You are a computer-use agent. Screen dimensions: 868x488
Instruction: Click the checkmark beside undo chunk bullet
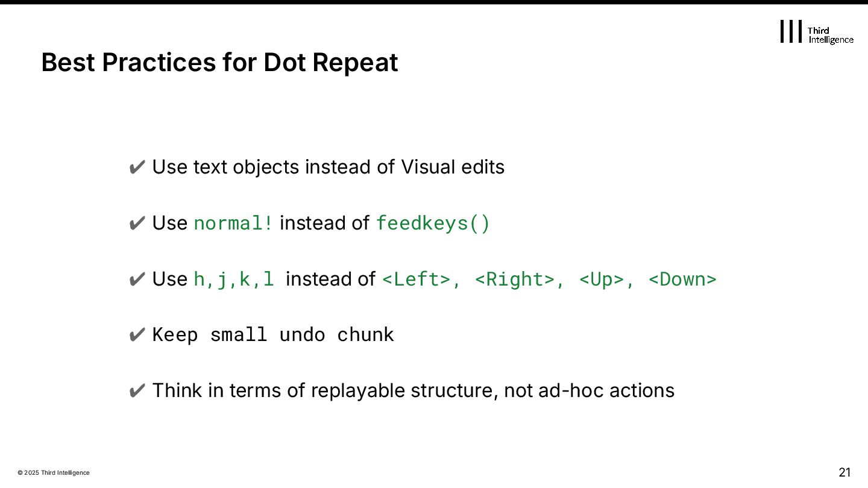point(137,335)
